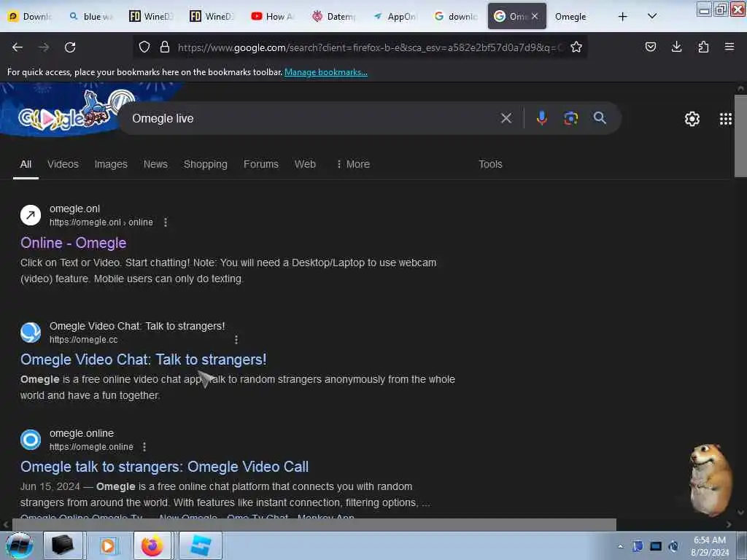Viewport: 747px width, 560px height.
Task: Open the blue Roblox-style taskbar app
Action: coord(201,545)
